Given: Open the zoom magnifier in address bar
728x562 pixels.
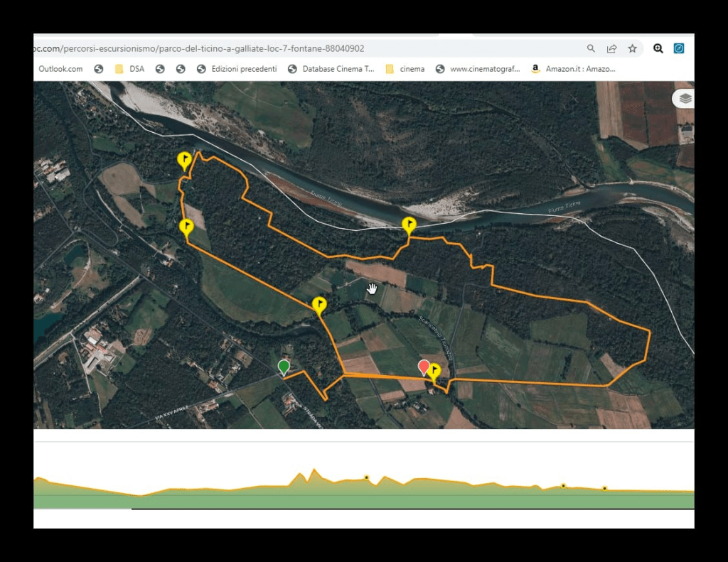Looking at the screenshot, I should [x=591, y=48].
